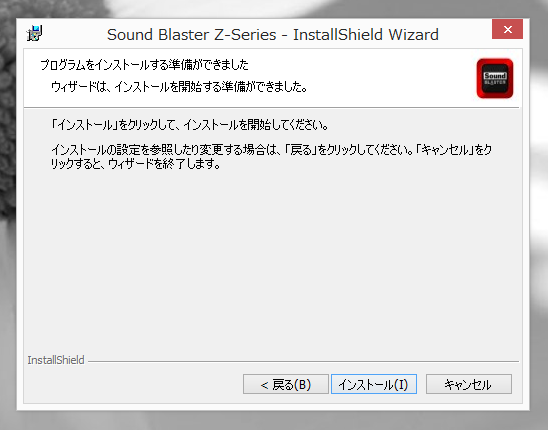Cancel setup with the キャンセル button

[469, 384]
